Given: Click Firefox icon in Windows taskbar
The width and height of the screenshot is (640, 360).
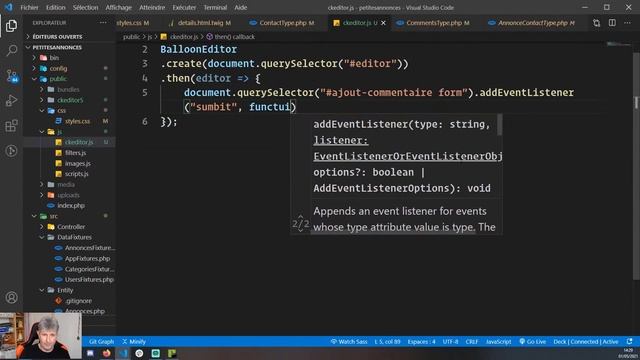Looking at the screenshot, I should click(x=107, y=353).
